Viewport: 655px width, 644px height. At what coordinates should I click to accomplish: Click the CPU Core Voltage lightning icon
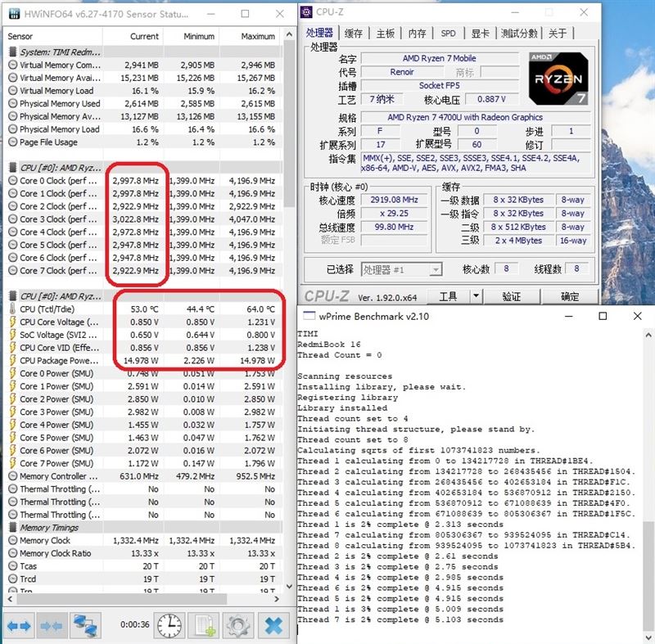point(12,322)
